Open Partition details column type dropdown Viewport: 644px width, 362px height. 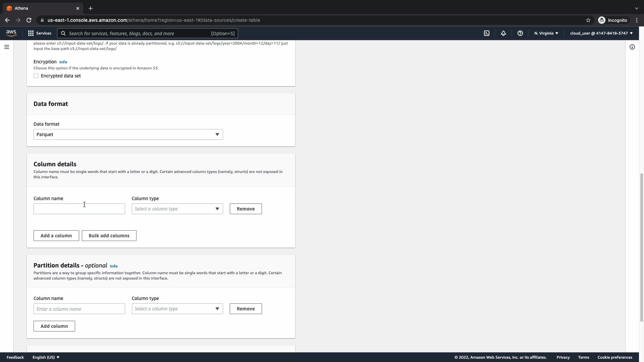tap(177, 309)
